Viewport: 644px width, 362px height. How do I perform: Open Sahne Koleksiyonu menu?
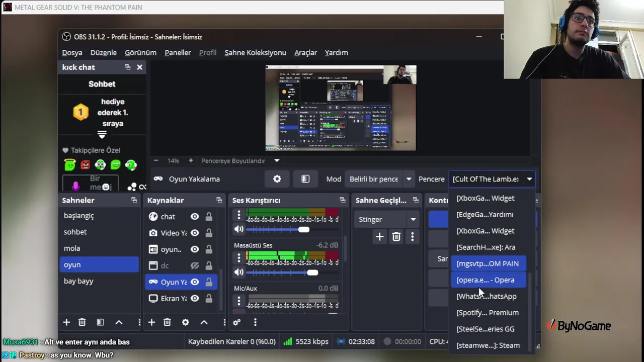pyautogui.click(x=255, y=52)
